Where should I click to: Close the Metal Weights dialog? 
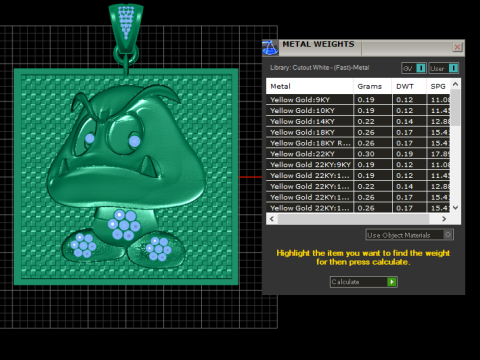pyautogui.click(x=457, y=47)
